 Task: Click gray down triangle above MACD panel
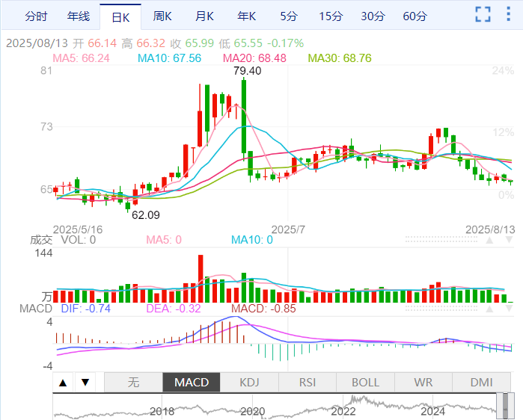click(x=508, y=308)
